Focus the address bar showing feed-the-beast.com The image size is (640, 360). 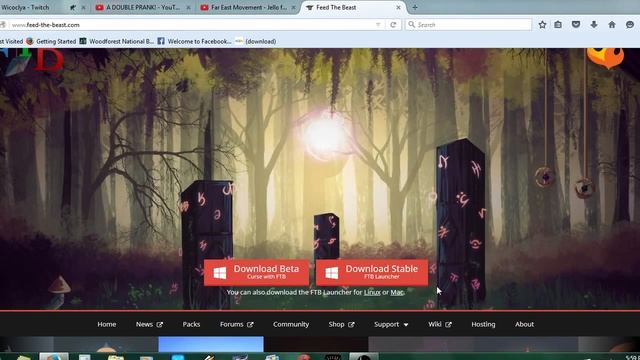192,25
